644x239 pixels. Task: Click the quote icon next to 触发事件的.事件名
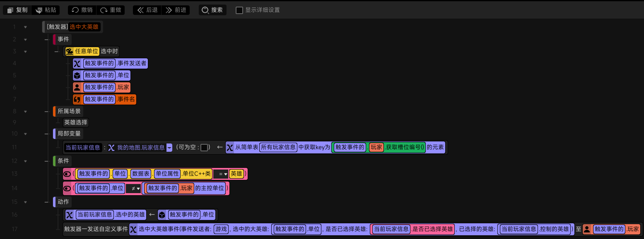point(77,100)
